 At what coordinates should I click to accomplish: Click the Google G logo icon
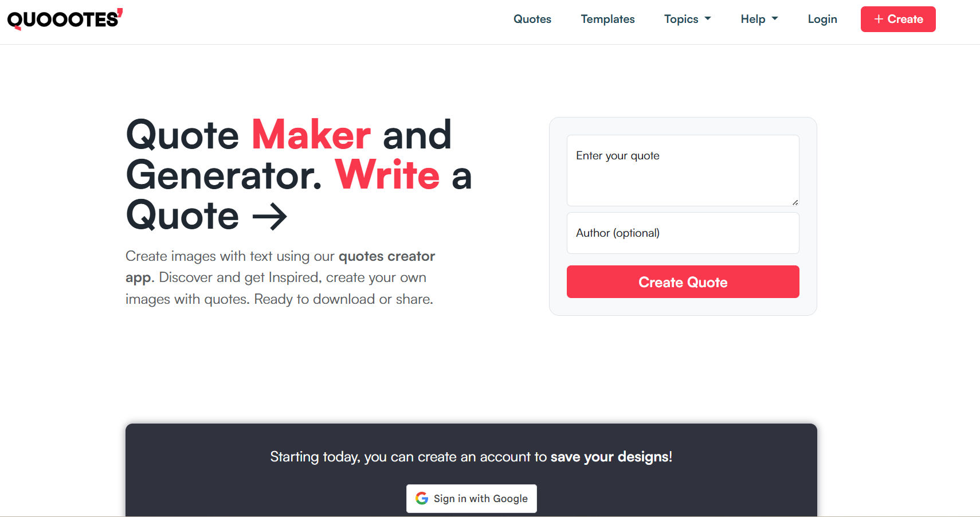coord(422,499)
